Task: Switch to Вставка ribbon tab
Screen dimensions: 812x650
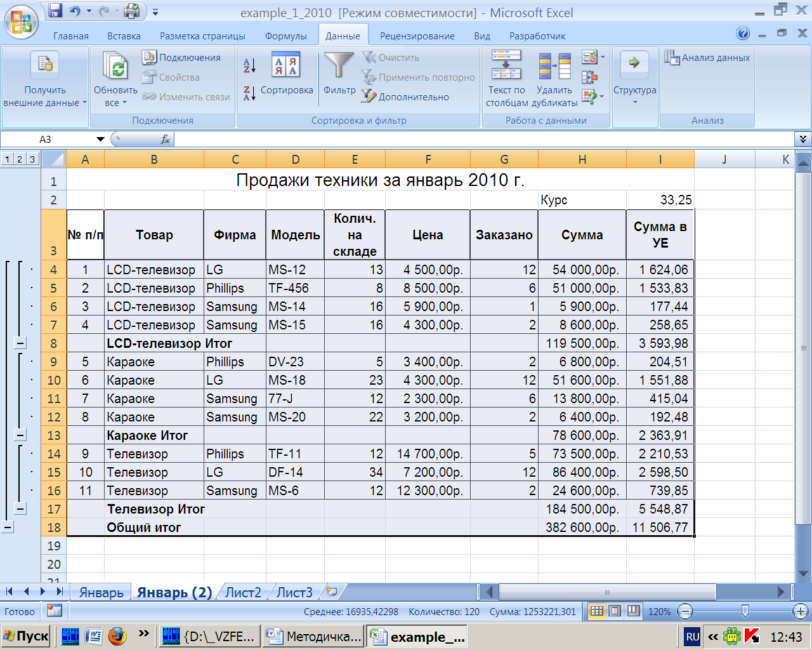Action: 124,36
